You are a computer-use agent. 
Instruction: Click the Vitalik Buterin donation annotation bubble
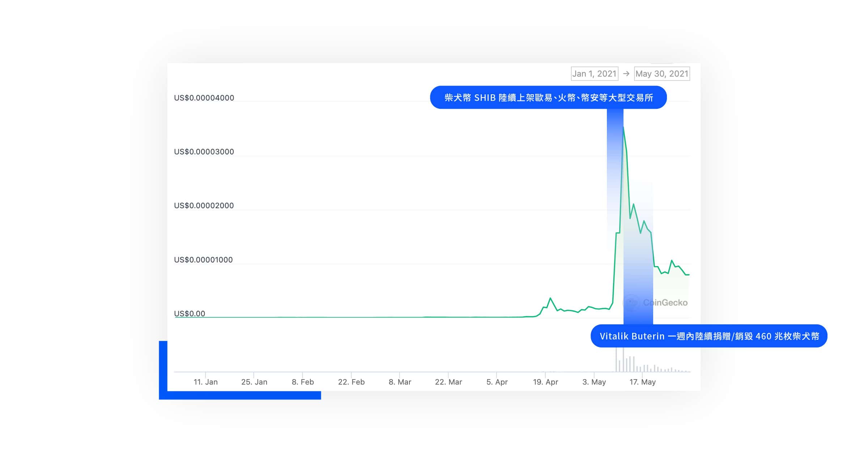[709, 336]
